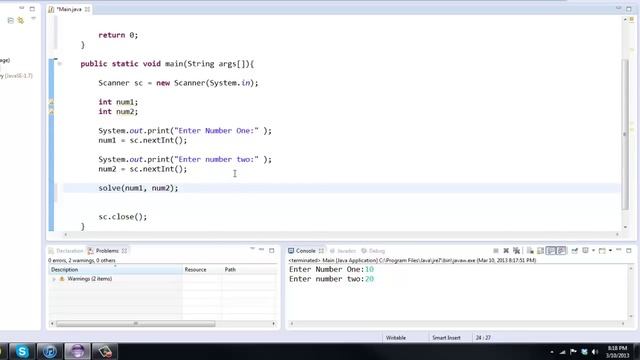Click the Problems panel horizontal scrollbar thumb

[136, 324]
